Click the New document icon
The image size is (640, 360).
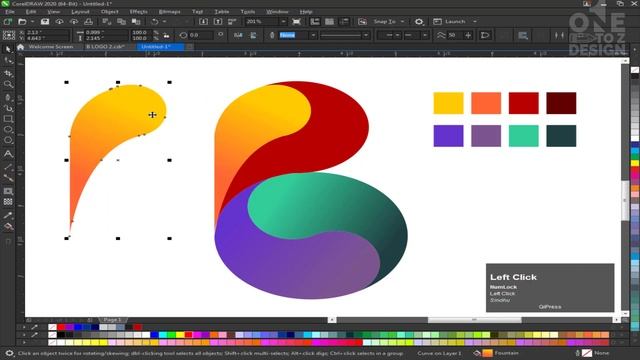tap(8, 21)
